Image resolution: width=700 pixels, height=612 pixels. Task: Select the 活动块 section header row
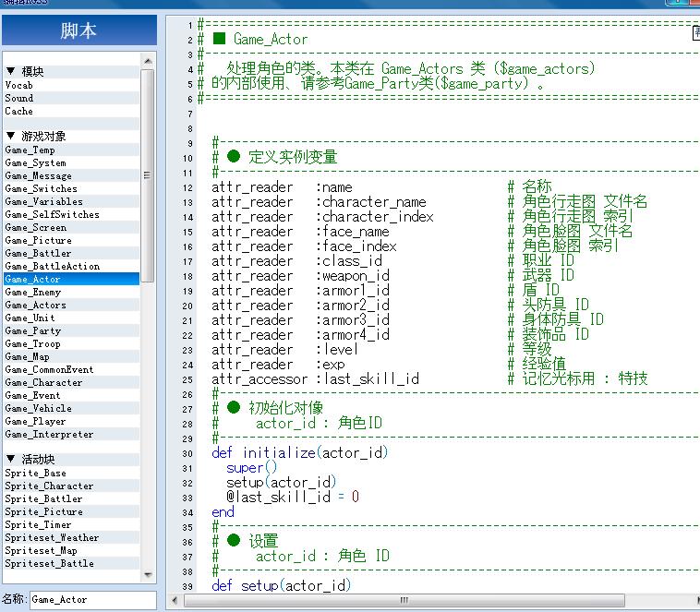[x=71, y=460]
